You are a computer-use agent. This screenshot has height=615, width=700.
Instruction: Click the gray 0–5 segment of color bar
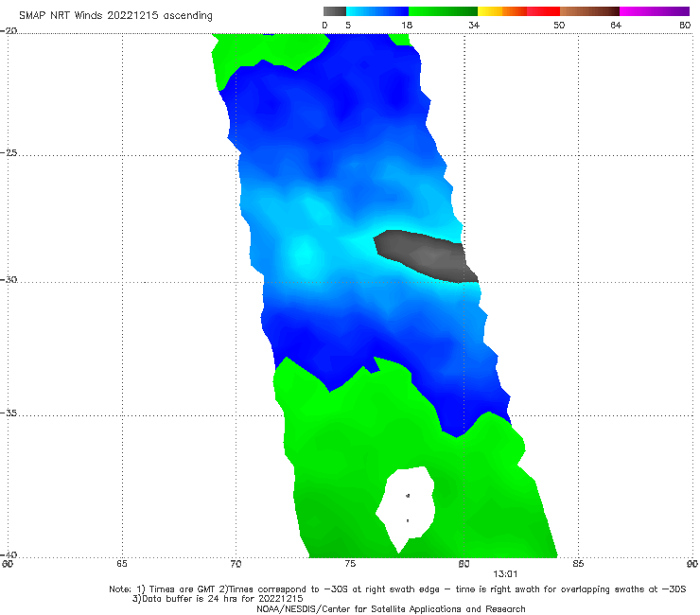click(x=334, y=11)
